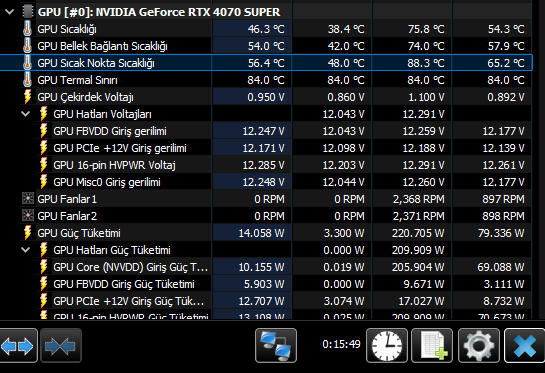Click the fan icon next to GPU Fanlar1
The image size is (545, 373).
27,199
